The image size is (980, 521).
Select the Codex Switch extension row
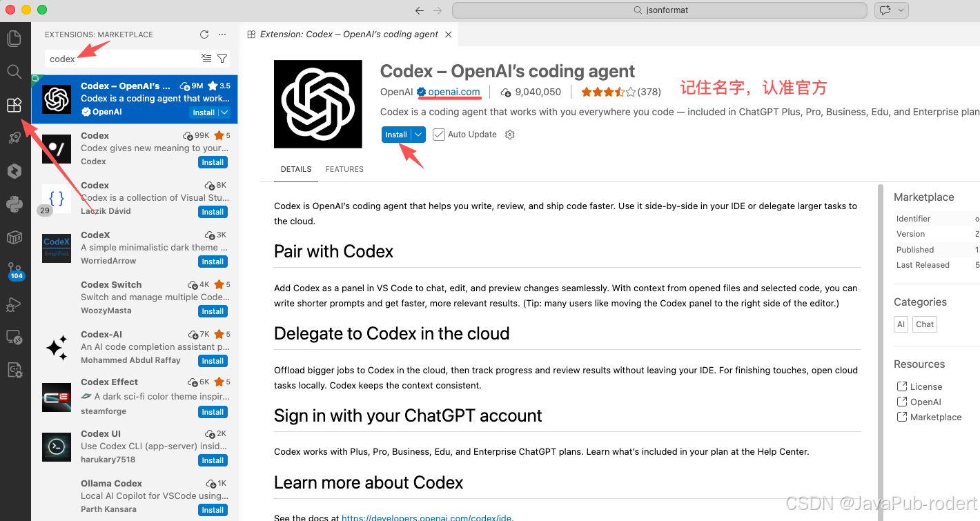tap(135, 298)
